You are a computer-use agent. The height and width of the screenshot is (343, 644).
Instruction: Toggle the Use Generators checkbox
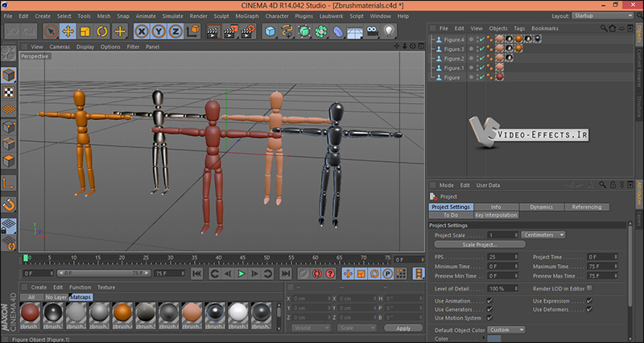tap(489, 309)
